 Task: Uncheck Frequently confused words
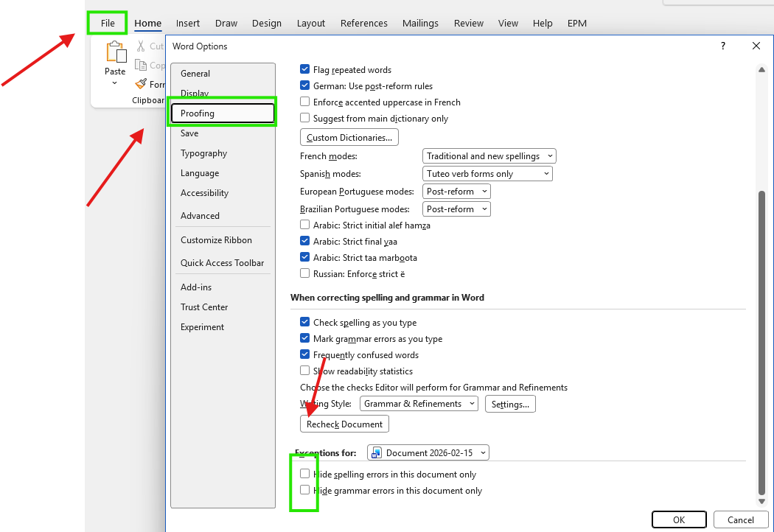click(304, 354)
